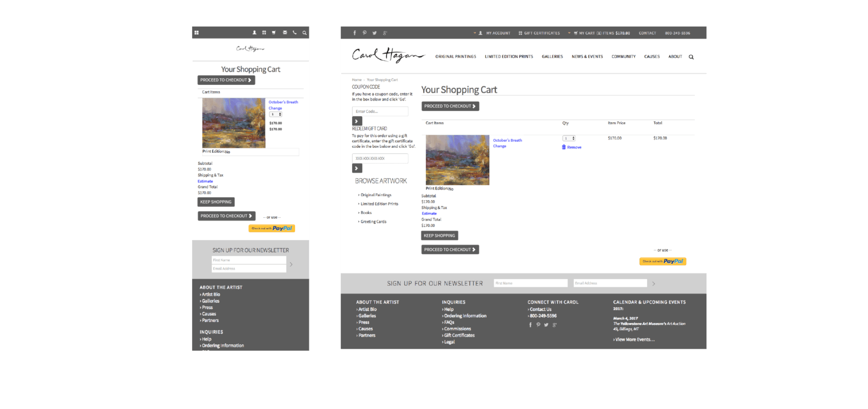Screen dimensions: 868x409
Task: Click the search magnifier beside the About menu
Action: [691, 57]
